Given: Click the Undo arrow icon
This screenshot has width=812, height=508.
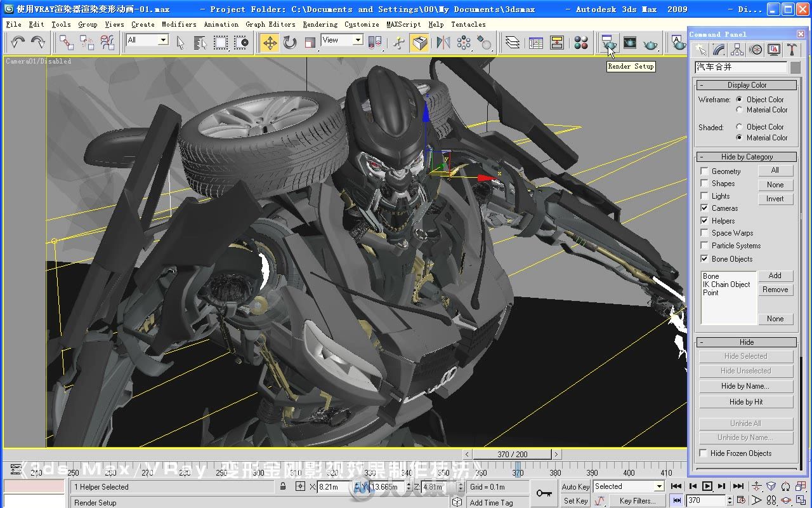Looking at the screenshot, I should click(x=18, y=43).
